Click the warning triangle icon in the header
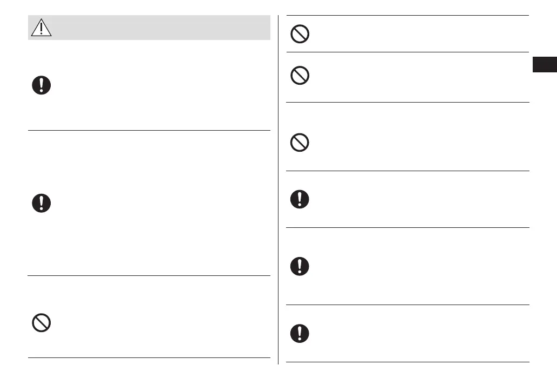The width and height of the screenshot is (557, 392). tap(41, 27)
